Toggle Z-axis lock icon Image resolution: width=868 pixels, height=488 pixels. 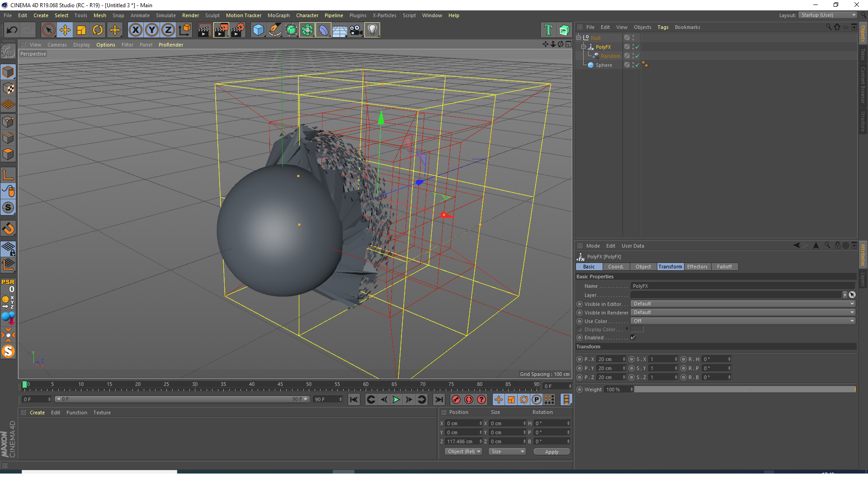[x=168, y=30]
